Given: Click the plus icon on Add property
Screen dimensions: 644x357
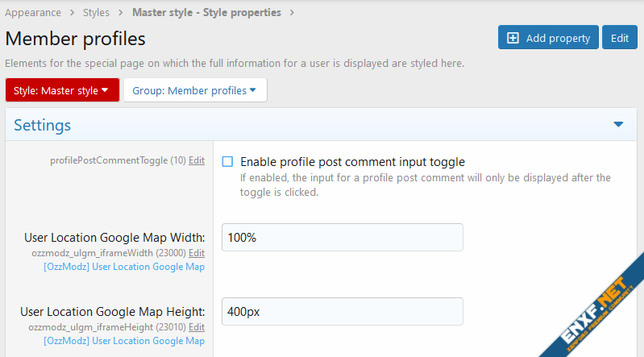Looking at the screenshot, I should 513,38.
